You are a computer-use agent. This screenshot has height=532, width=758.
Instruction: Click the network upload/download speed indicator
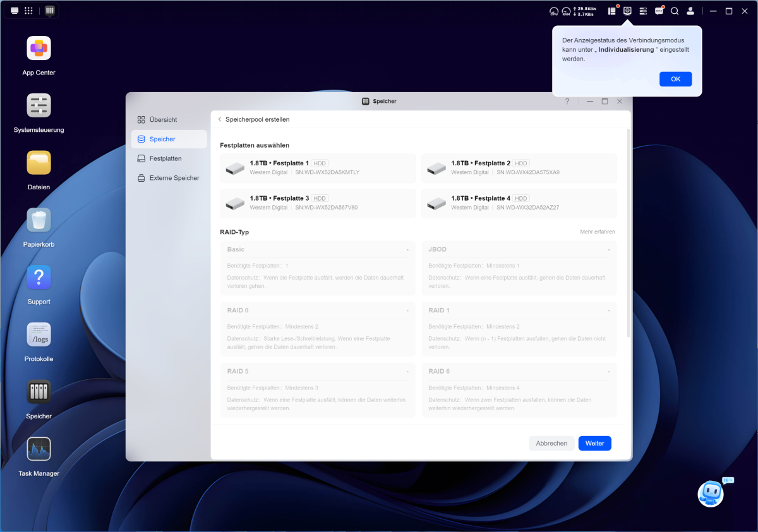584,11
